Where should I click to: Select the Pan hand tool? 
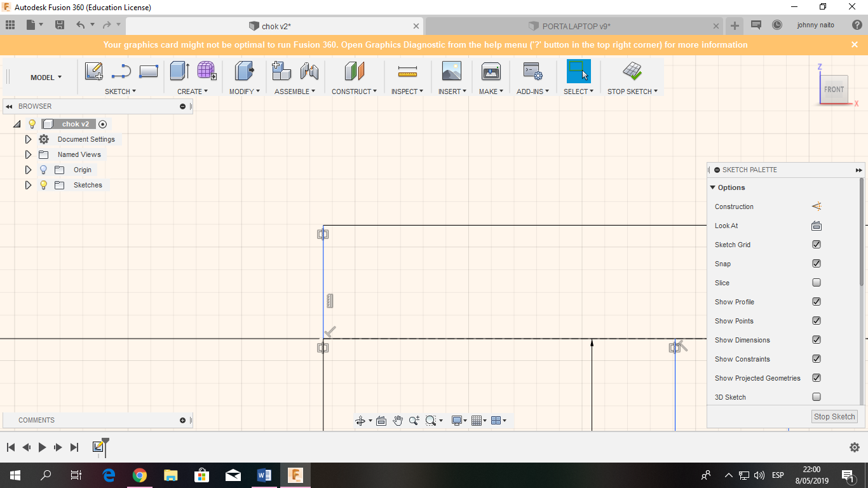pos(398,421)
